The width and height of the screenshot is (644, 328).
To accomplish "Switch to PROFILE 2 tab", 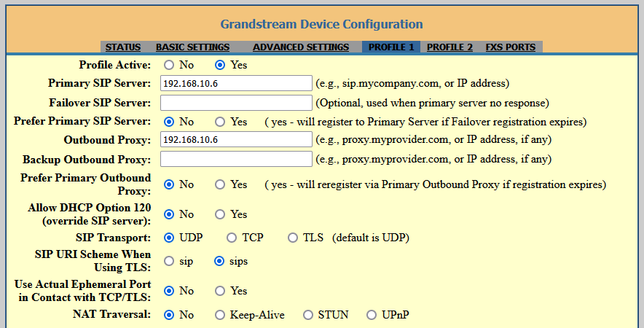I will pyautogui.click(x=449, y=47).
